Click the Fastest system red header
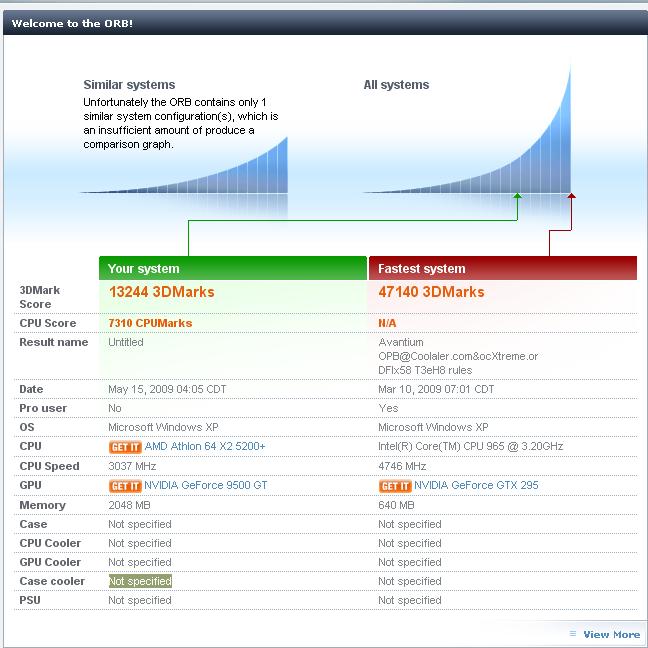 tap(503, 268)
